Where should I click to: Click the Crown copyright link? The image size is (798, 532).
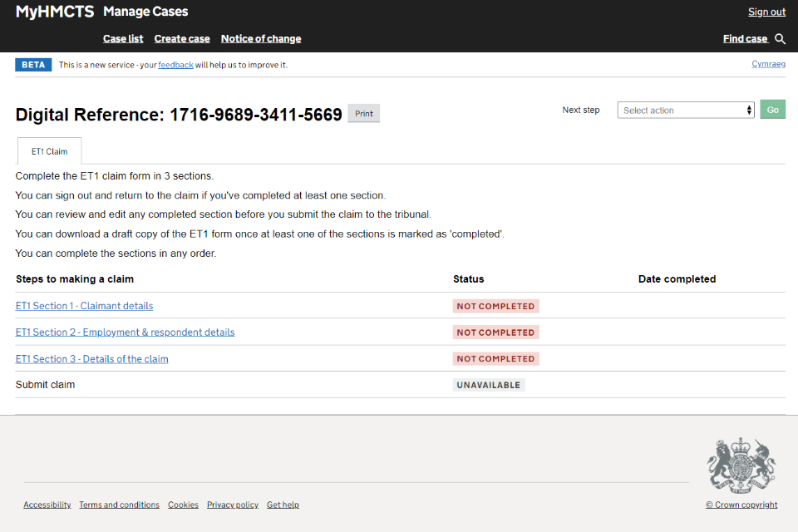(x=741, y=505)
